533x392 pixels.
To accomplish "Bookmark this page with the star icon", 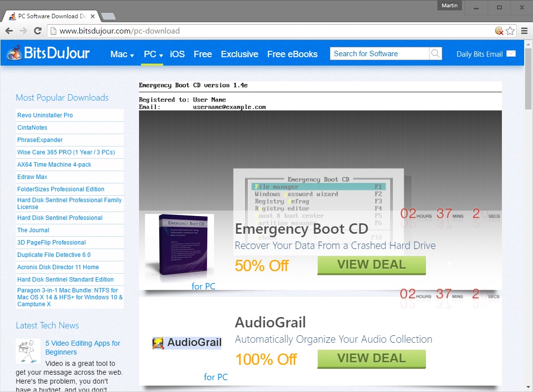I will click(x=510, y=31).
